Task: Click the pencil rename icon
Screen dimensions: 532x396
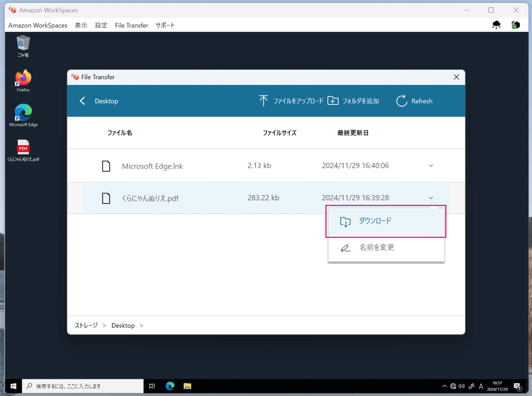Action: tap(346, 248)
